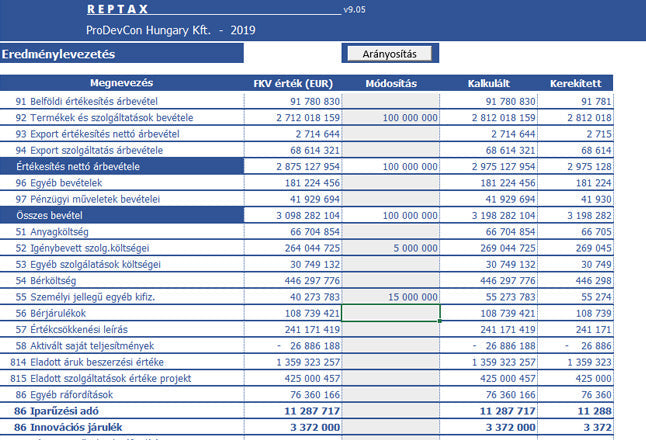Select Módosítás cell of Személyi jellegű egyéb kifiz.

click(x=391, y=297)
